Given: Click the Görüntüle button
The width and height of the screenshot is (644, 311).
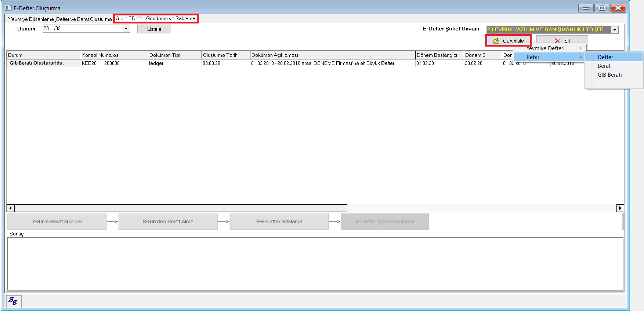Looking at the screenshot, I should tap(509, 41).
